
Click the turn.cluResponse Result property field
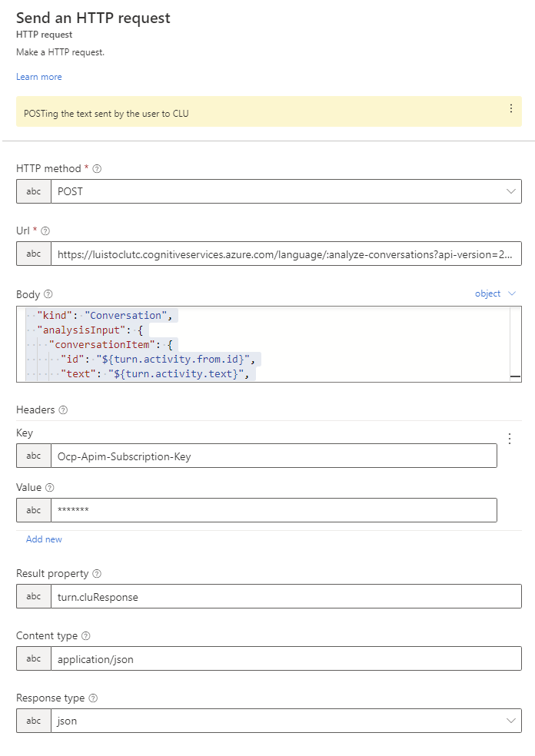[286, 596]
